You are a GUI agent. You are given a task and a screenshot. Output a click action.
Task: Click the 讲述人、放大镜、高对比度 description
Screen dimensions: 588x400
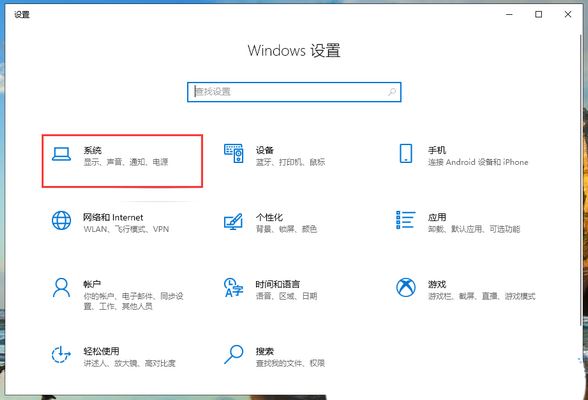coord(129,363)
